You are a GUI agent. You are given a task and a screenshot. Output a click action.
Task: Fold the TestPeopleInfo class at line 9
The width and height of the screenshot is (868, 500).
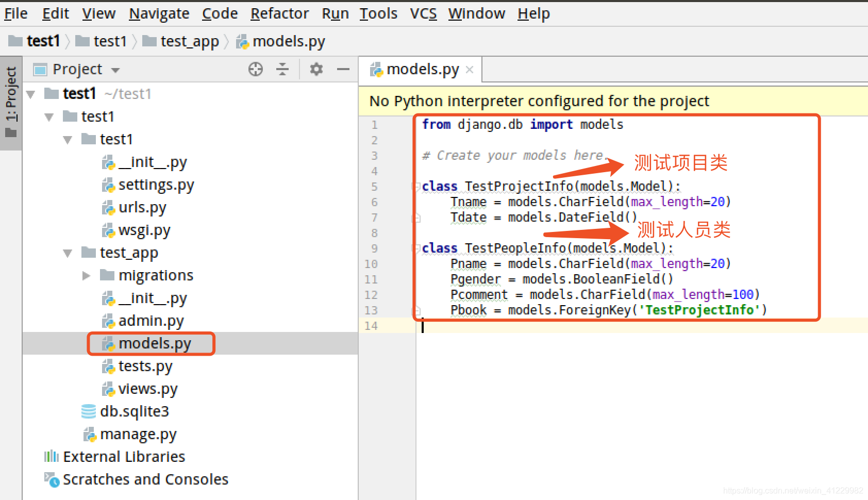coord(417,248)
